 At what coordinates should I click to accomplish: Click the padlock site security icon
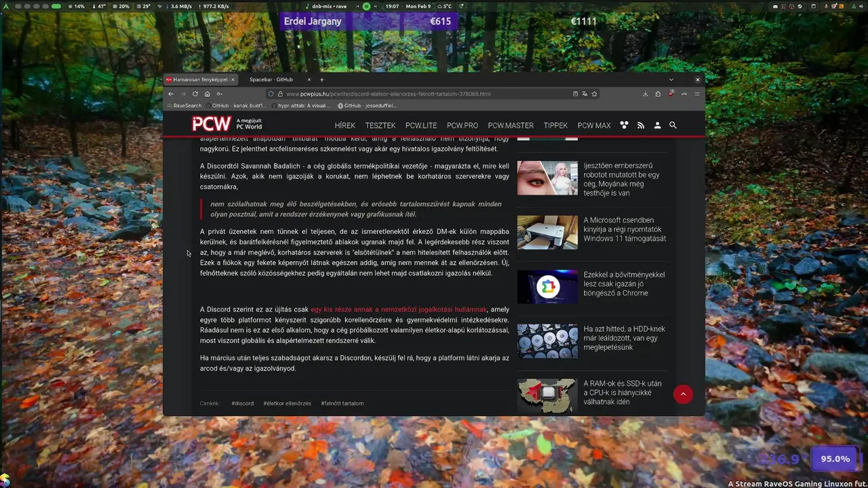click(x=279, y=94)
